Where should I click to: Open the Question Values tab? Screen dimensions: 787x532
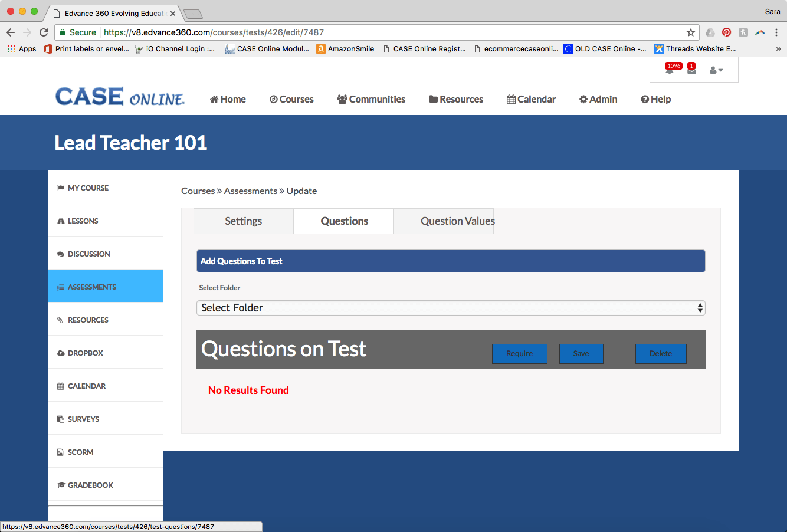tap(457, 221)
